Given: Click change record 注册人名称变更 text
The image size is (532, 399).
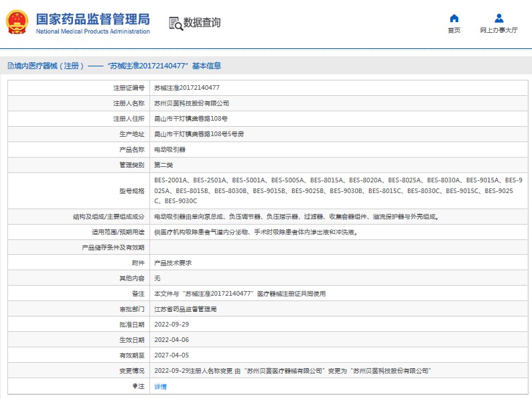Looking at the screenshot, I should click(x=292, y=371).
